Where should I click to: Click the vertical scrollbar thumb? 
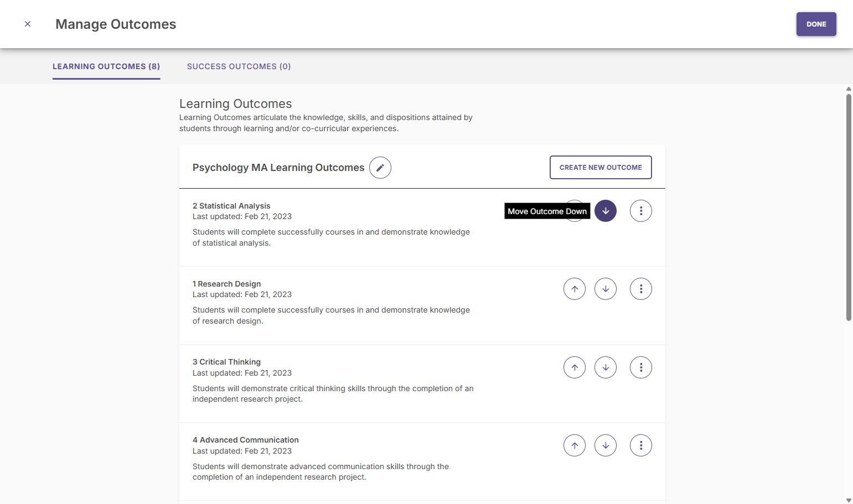[x=849, y=207]
